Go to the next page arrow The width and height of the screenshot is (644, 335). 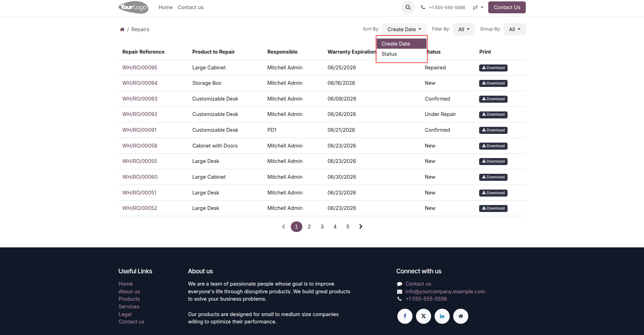pos(361,227)
